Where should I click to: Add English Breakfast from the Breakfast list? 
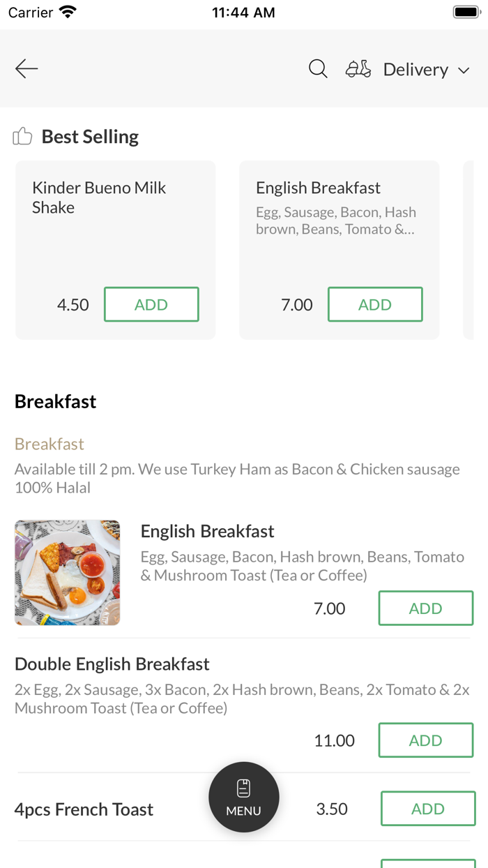(425, 608)
